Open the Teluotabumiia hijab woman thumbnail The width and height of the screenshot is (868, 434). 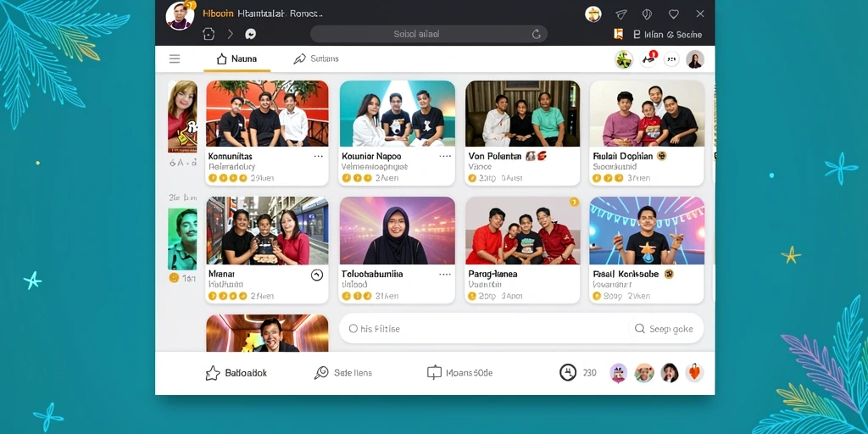[x=397, y=231]
